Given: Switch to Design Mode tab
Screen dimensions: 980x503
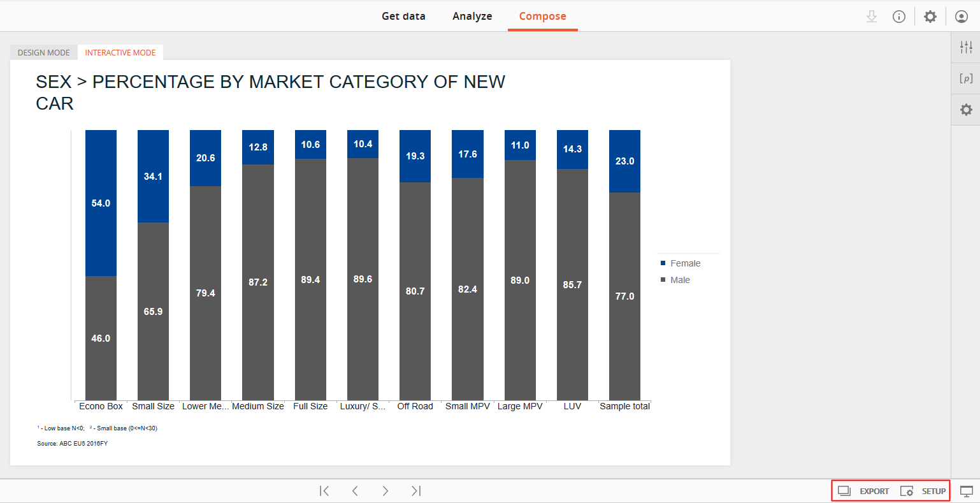Looking at the screenshot, I should click(x=44, y=53).
